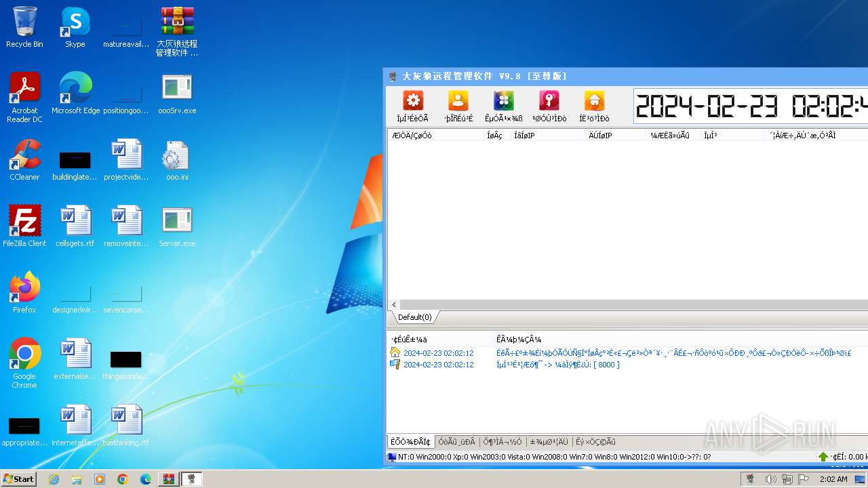Launch FileZilla Client from desktop
Screen dimensions: 868x488
tap(24, 226)
